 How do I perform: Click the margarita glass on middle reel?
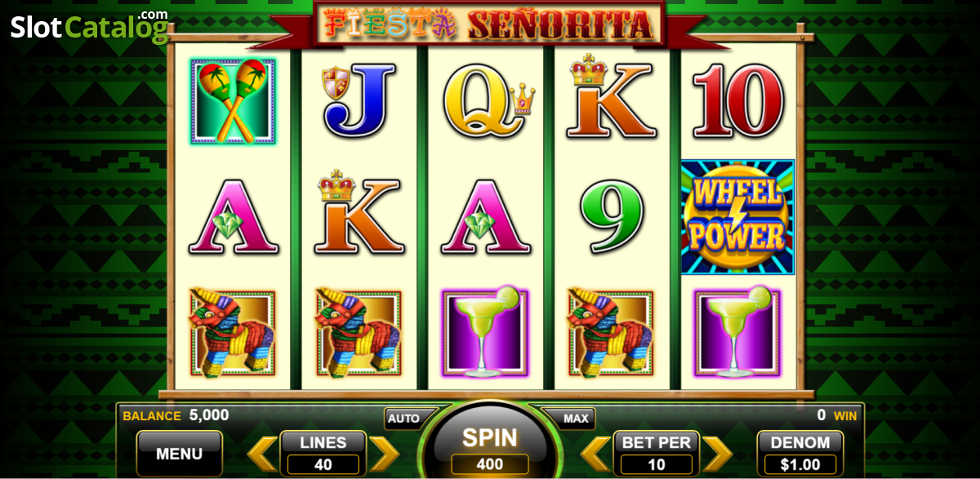(x=486, y=332)
